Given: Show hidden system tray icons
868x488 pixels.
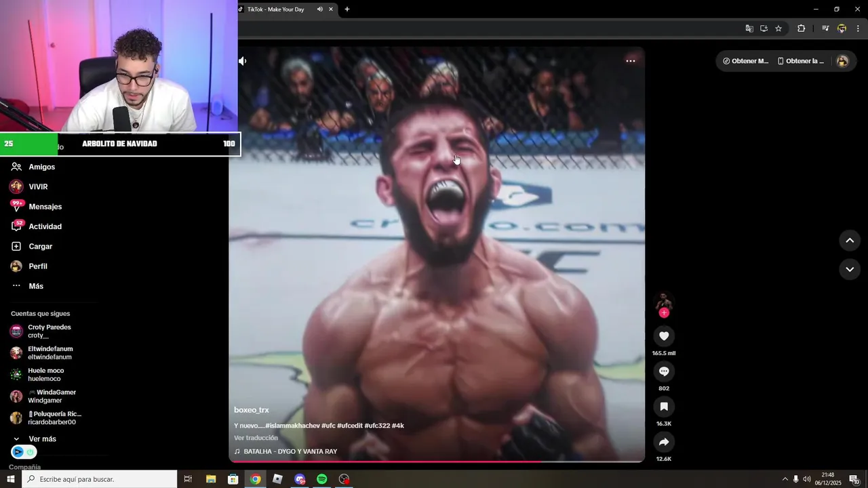Looking at the screenshot, I should 785,479.
